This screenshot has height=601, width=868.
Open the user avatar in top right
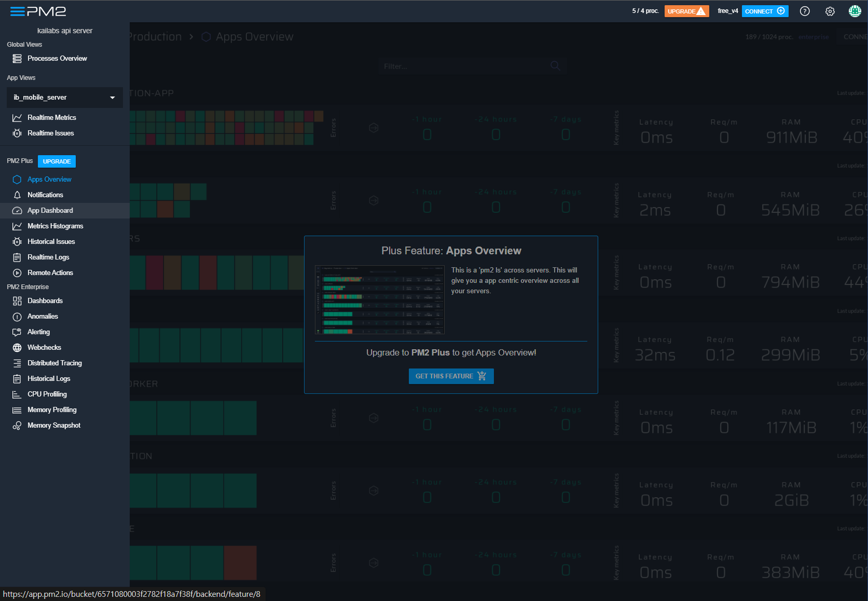pos(855,11)
